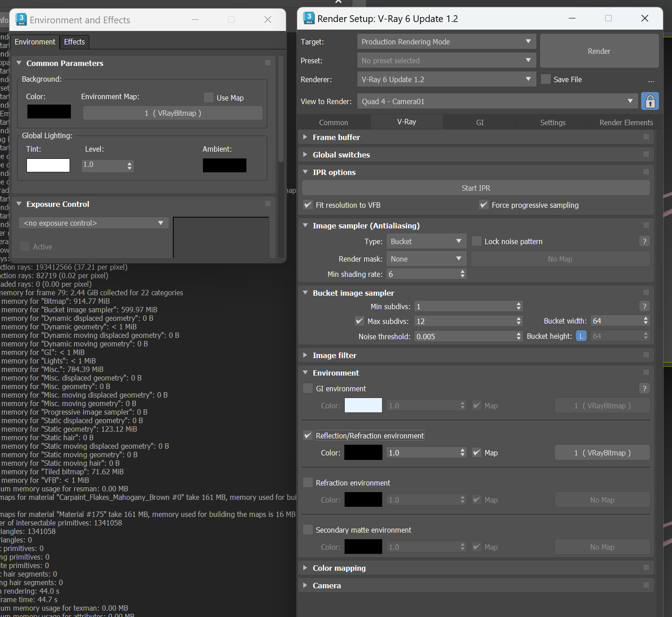Viewport: 672px width, 617px height.
Task: Switch to the GI tab
Action: tap(480, 123)
